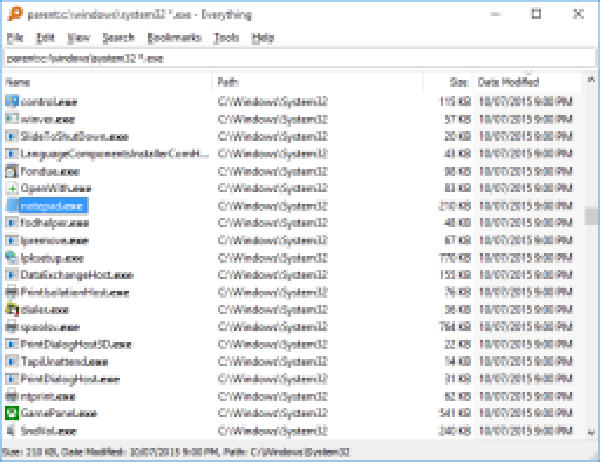The width and height of the screenshot is (600, 462).
Task: Click the spoolsv.exe printer icon
Action: [x=12, y=327]
